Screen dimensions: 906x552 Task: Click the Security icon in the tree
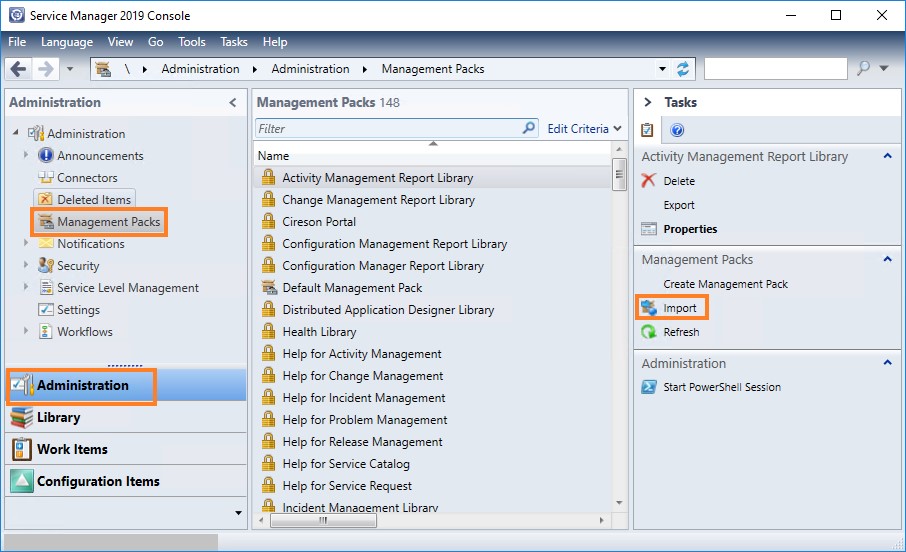coord(46,265)
